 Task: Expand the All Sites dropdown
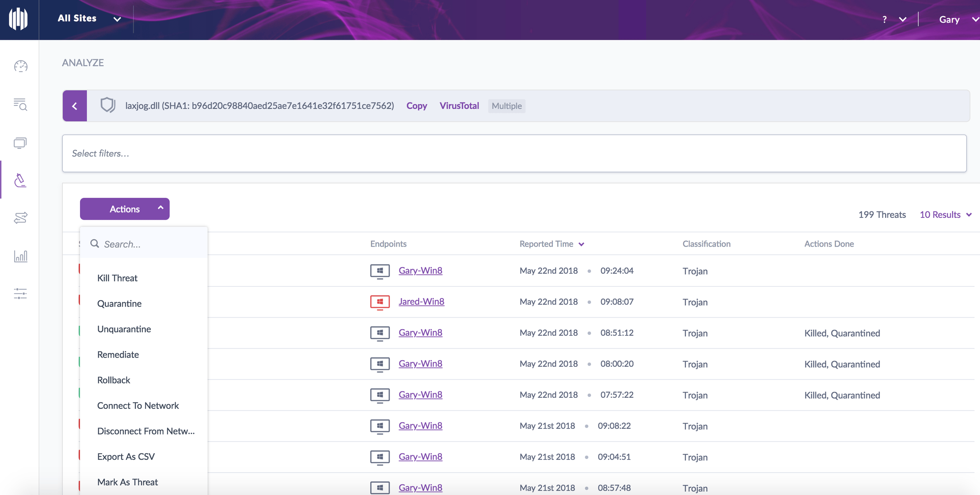89,18
